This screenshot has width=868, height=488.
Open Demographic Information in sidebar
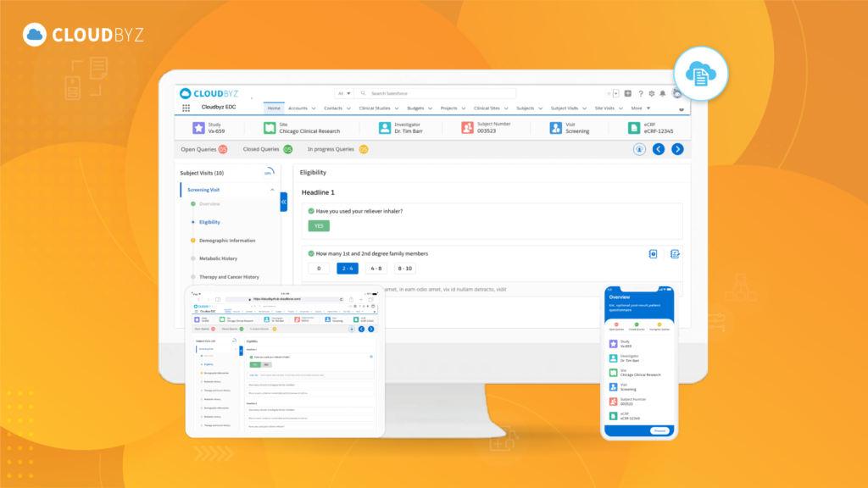pos(226,241)
